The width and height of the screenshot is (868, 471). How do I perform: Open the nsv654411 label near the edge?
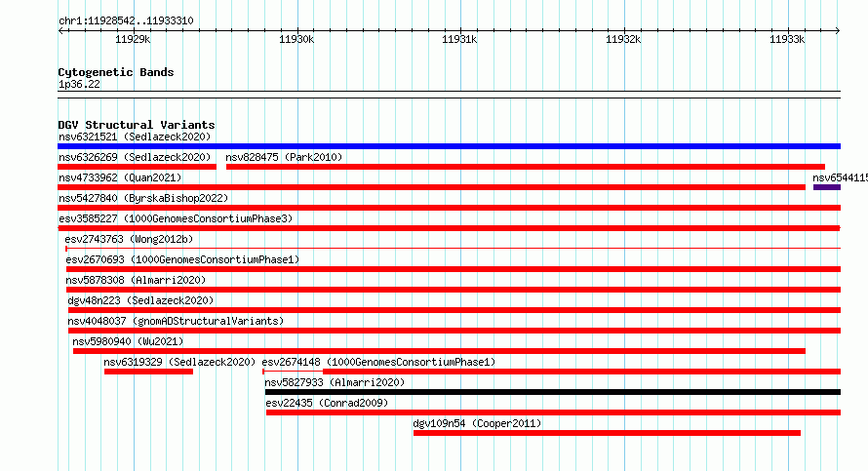(840, 177)
